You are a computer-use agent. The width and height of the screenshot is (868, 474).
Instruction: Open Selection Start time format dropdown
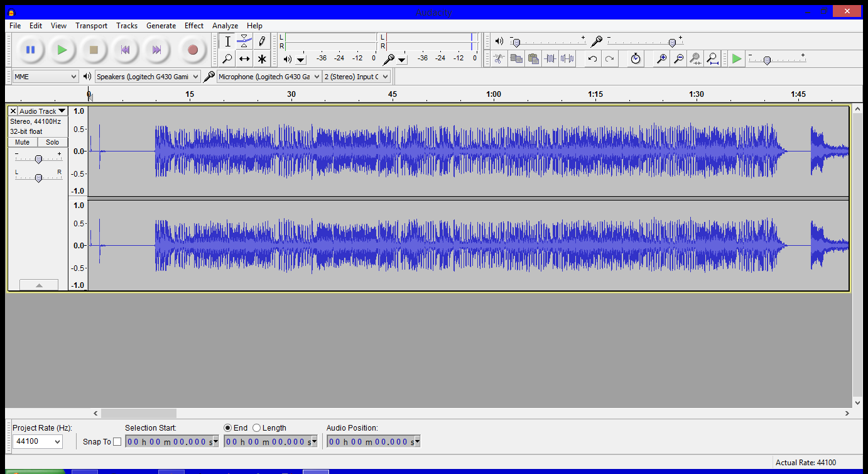click(x=215, y=441)
